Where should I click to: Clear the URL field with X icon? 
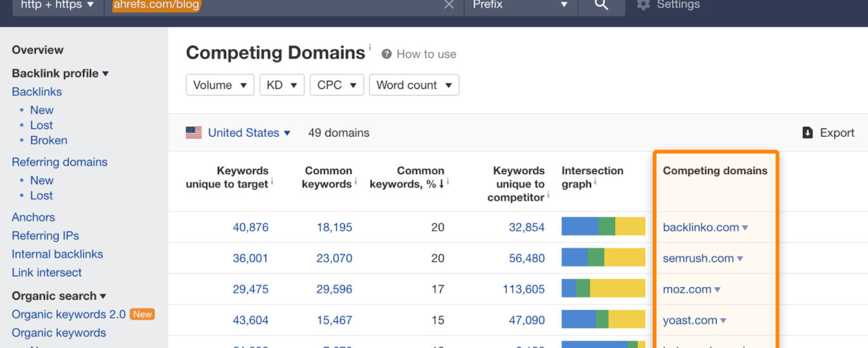[449, 5]
